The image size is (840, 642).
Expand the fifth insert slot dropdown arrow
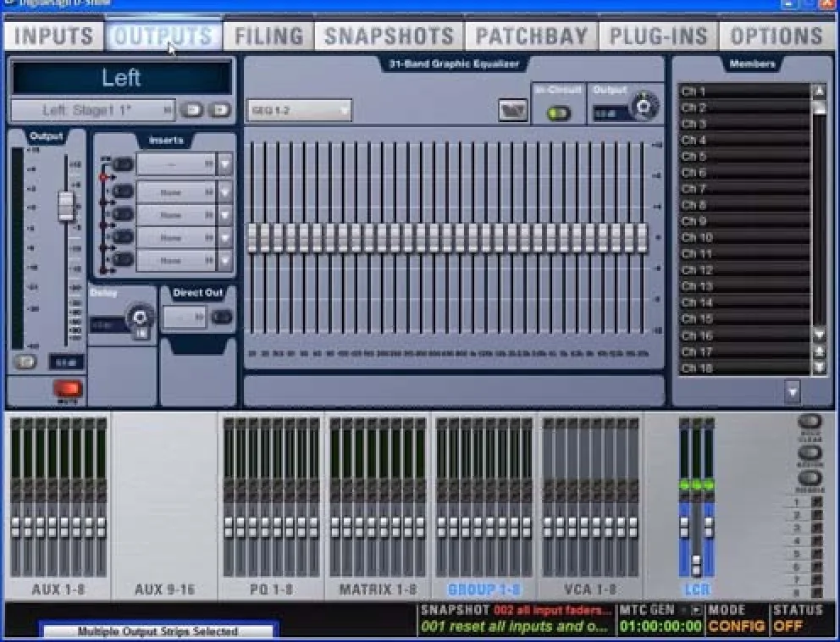coord(225,261)
